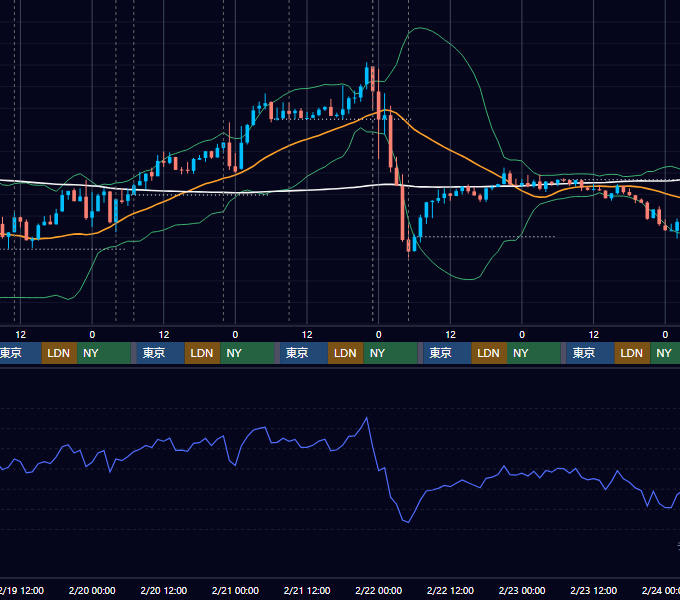680x600 pixels.
Task: Click the LDN session block on 2/22
Action: [489, 353]
